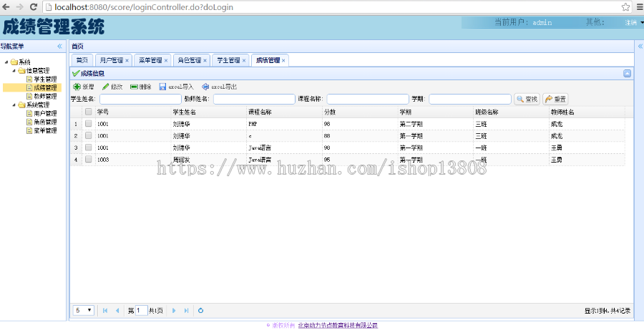
Task: Open the page size dropdown showing 5
Action: click(x=84, y=310)
